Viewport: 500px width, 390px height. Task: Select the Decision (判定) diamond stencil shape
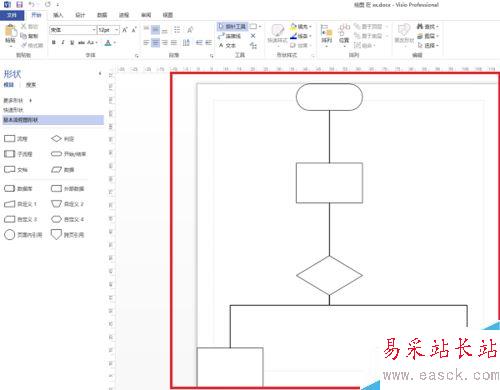click(63, 139)
